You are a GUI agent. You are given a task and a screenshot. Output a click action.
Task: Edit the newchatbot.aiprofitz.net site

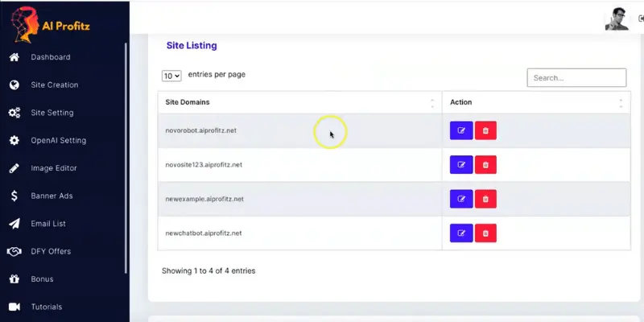[x=461, y=233]
